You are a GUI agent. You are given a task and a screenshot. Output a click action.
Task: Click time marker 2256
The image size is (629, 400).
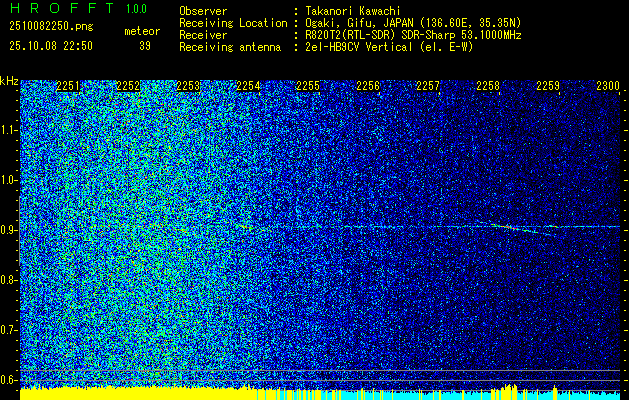tap(368, 86)
